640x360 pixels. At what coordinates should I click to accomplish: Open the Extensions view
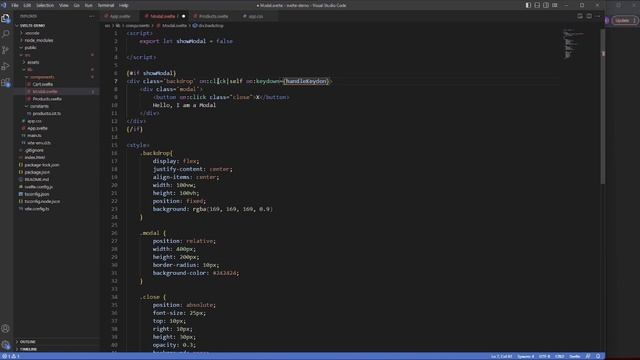(6, 82)
